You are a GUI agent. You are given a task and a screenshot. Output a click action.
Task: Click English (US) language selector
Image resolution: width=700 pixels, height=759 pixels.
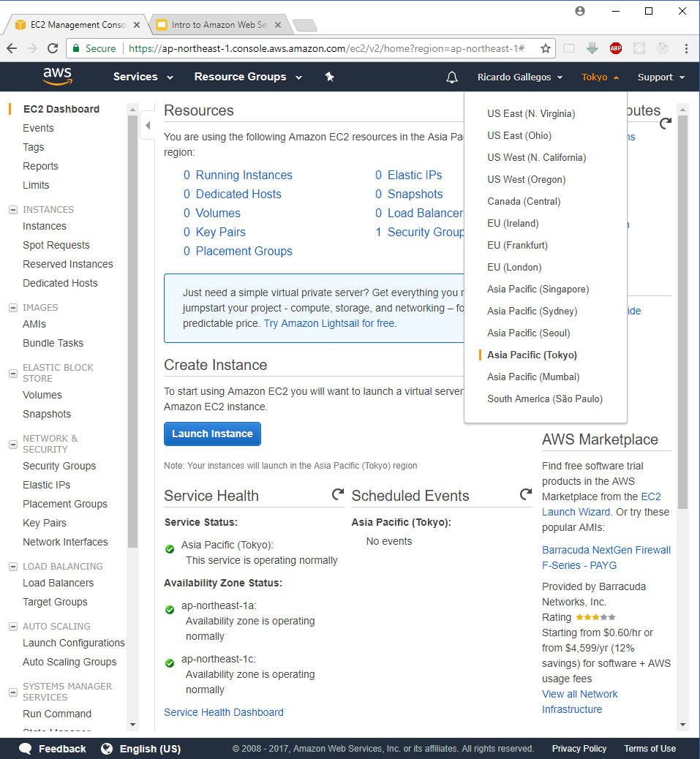pyautogui.click(x=150, y=749)
